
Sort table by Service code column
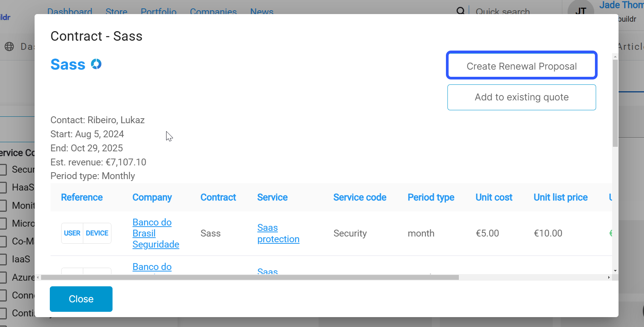click(x=360, y=197)
